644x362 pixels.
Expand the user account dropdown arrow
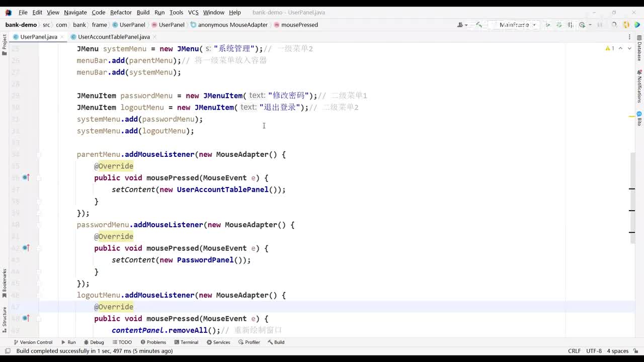(466, 25)
